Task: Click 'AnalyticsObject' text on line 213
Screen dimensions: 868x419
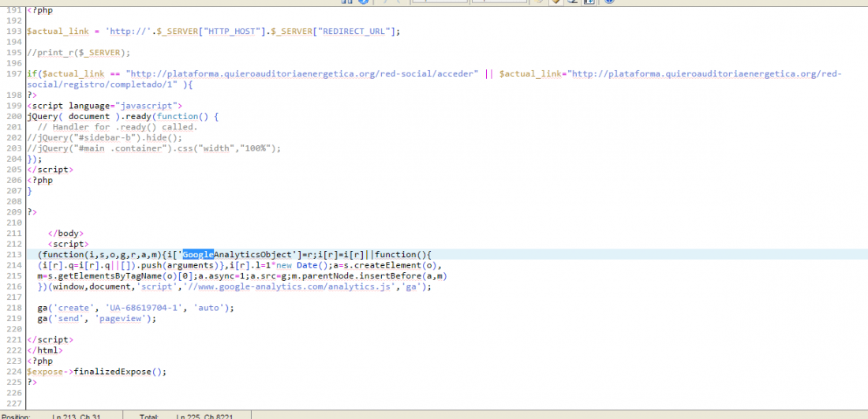Action: (x=253, y=255)
